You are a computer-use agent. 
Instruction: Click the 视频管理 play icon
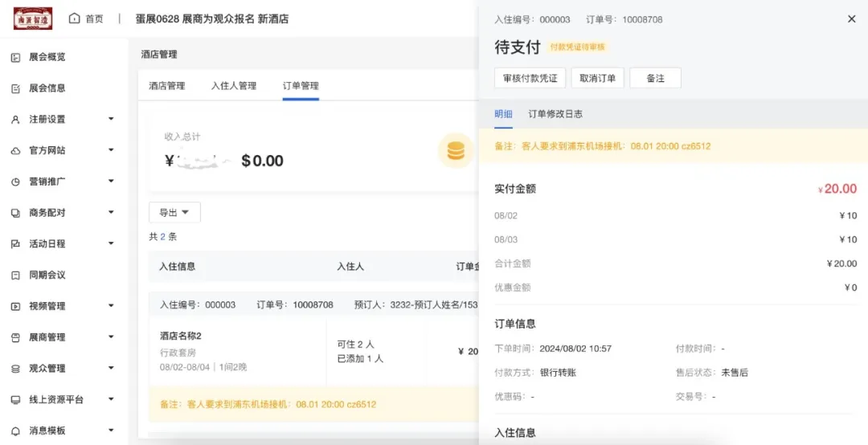pyautogui.click(x=15, y=306)
